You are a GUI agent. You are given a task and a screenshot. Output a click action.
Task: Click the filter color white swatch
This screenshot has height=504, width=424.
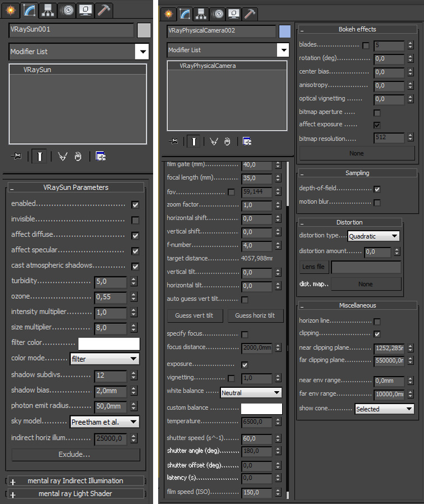click(109, 343)
